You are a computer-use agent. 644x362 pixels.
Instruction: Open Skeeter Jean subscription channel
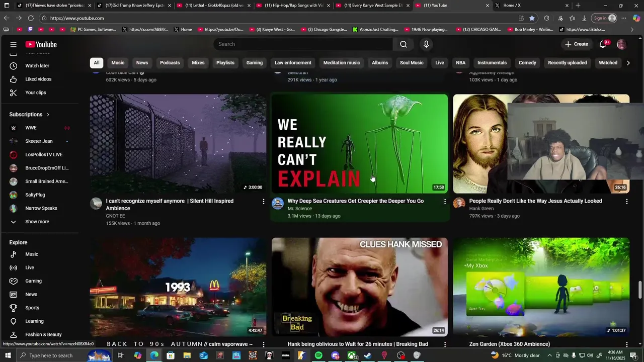point(39,141)
